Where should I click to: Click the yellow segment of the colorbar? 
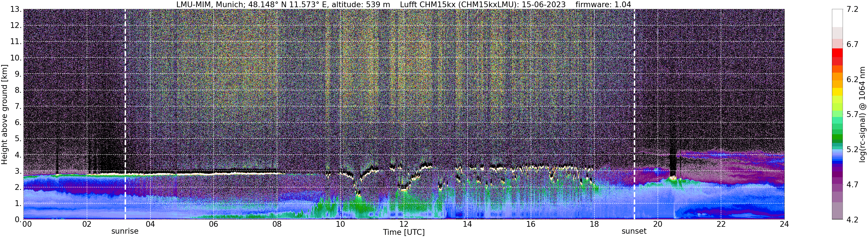pos(837,92)
